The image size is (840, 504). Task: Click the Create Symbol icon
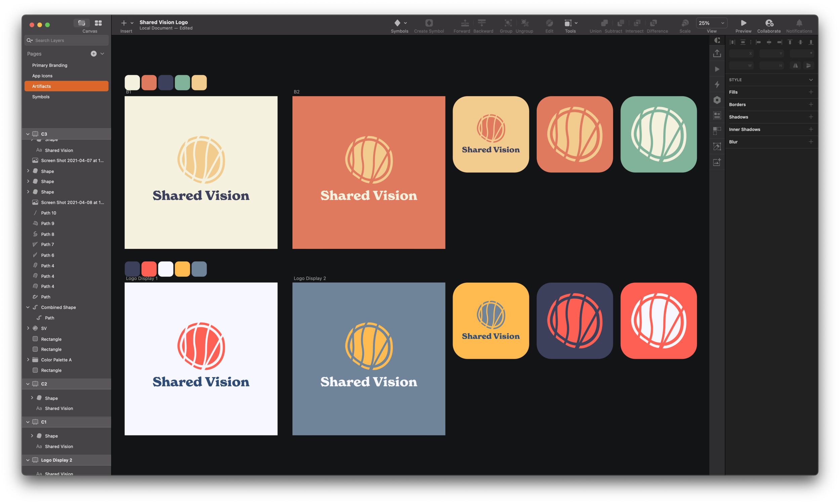(429, 23)
